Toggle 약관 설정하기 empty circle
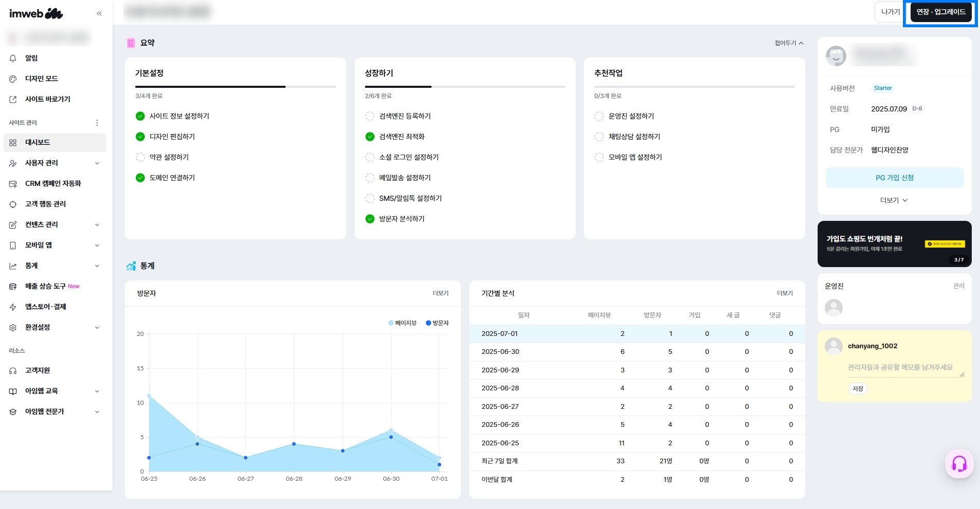The height and width of the screenshot is (509, 980). click(x=140, y=157)
